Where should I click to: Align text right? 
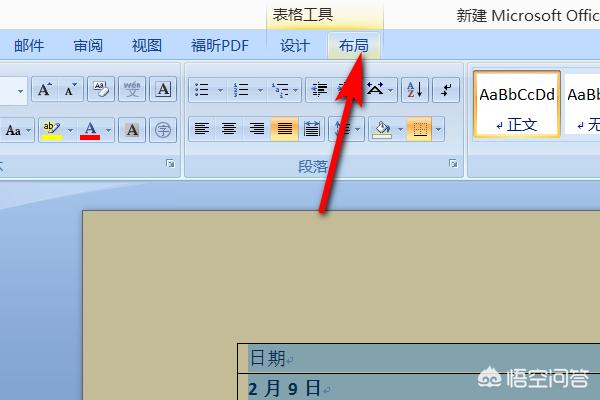point(257,129)
